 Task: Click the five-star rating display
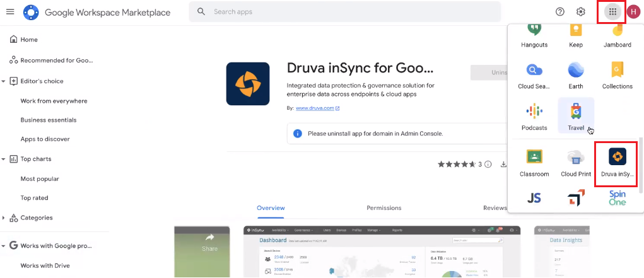click(457, 165)
